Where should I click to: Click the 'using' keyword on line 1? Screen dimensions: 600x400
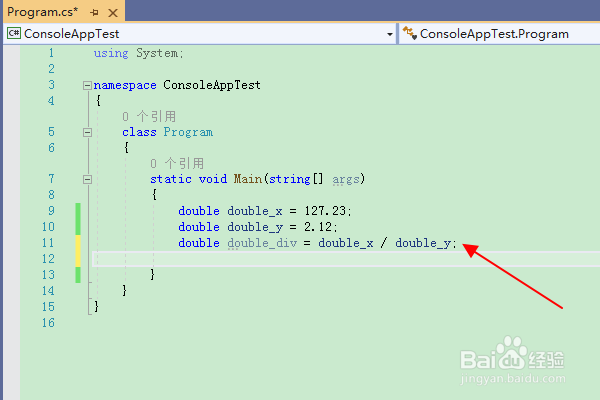(111, 53)
